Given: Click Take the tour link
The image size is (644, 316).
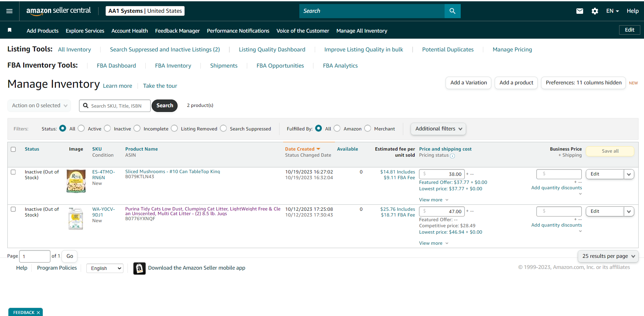Looking at the screenshot, I should (x=160, y=86).
